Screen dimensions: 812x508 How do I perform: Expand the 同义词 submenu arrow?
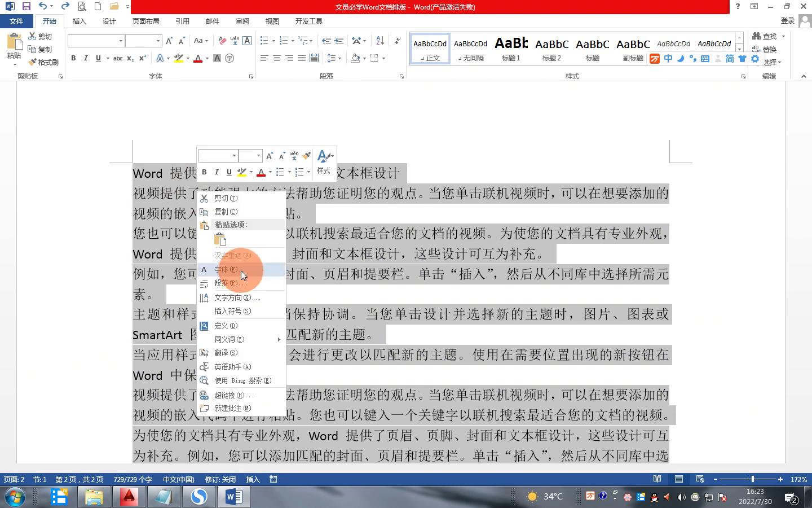pos(279,339)
